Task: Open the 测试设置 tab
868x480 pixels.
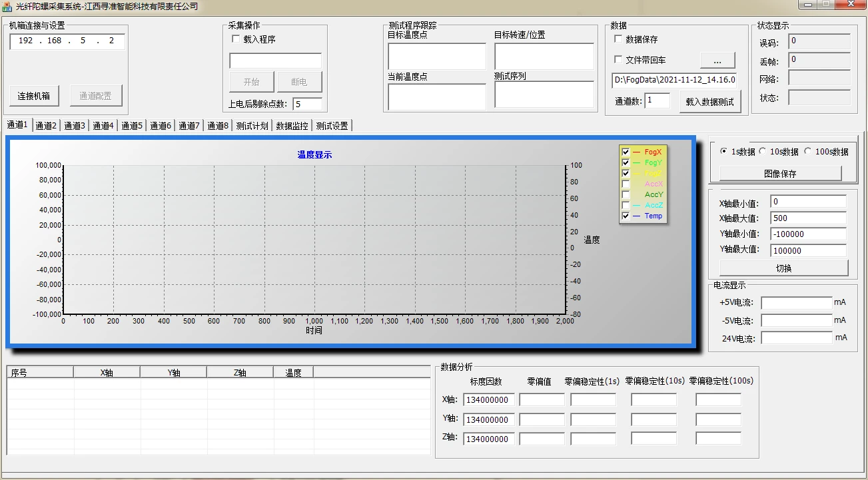Action: (332, 126)
